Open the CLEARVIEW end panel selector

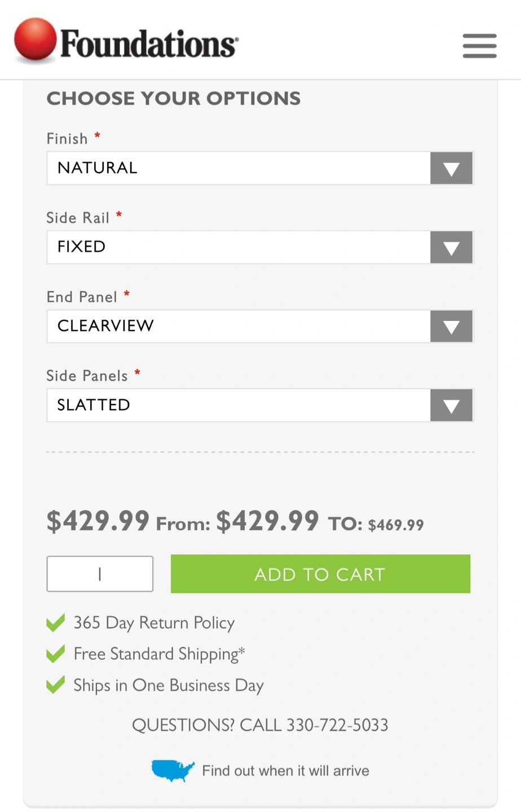(x=260, y=326)
